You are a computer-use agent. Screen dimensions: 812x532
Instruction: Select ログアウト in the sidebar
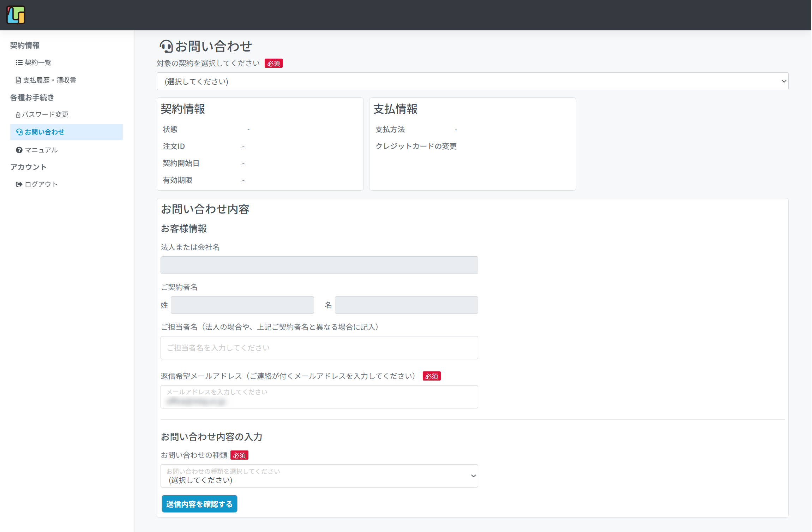tap(41, 184)
